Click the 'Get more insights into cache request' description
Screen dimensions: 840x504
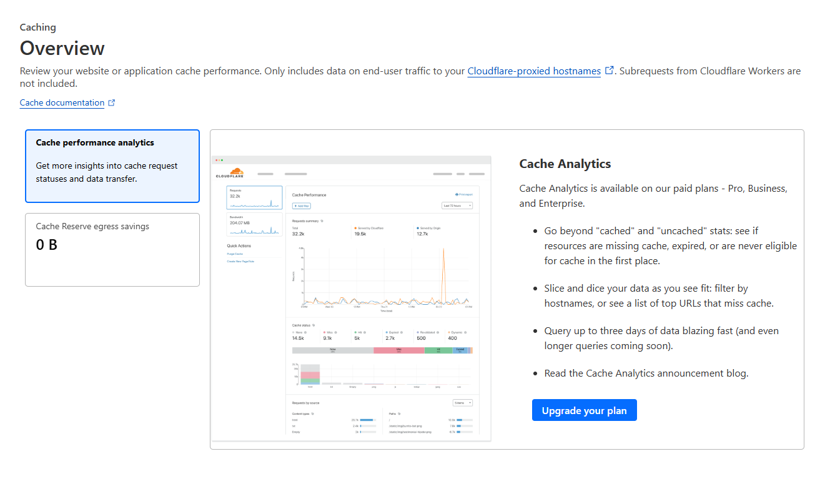[107, 172]
